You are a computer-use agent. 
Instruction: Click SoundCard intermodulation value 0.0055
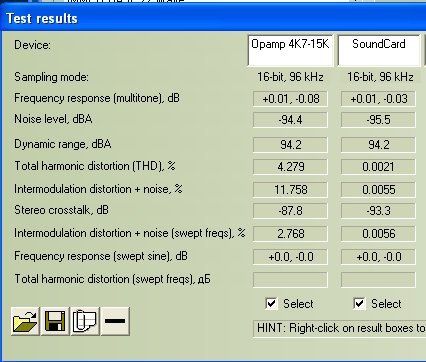[378, 190]
